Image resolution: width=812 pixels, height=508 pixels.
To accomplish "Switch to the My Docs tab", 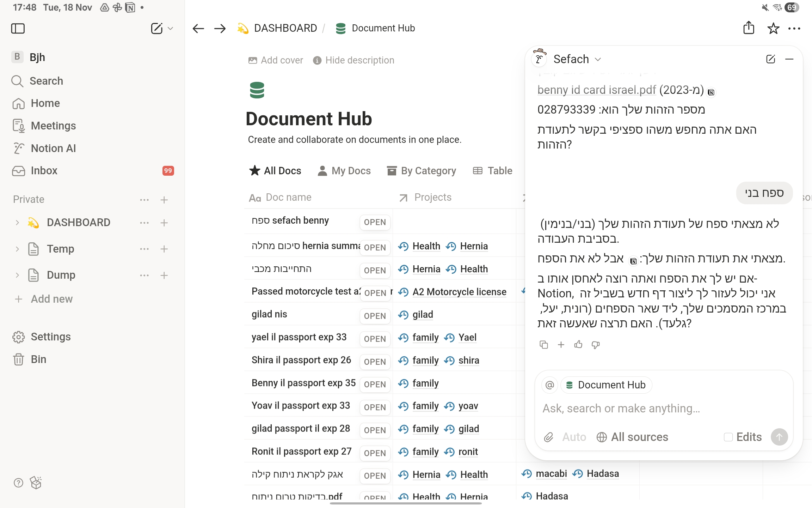I will 344,171.
